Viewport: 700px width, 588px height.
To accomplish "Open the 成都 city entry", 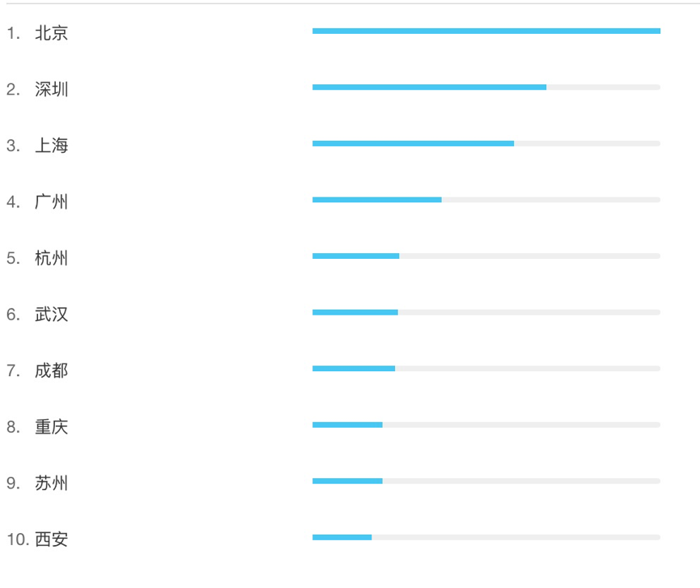I will point(52,370).
